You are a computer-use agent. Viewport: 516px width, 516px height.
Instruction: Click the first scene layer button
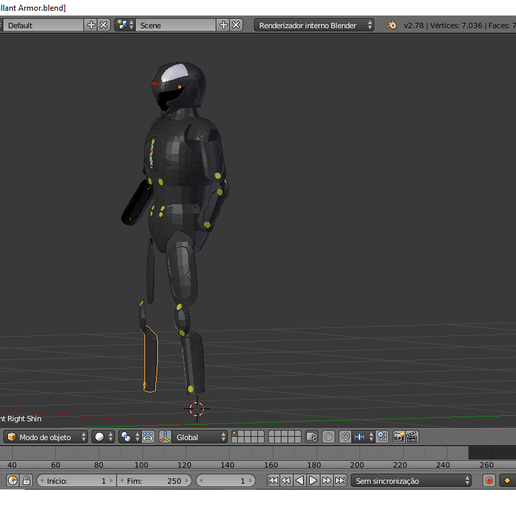click(235, 434)
